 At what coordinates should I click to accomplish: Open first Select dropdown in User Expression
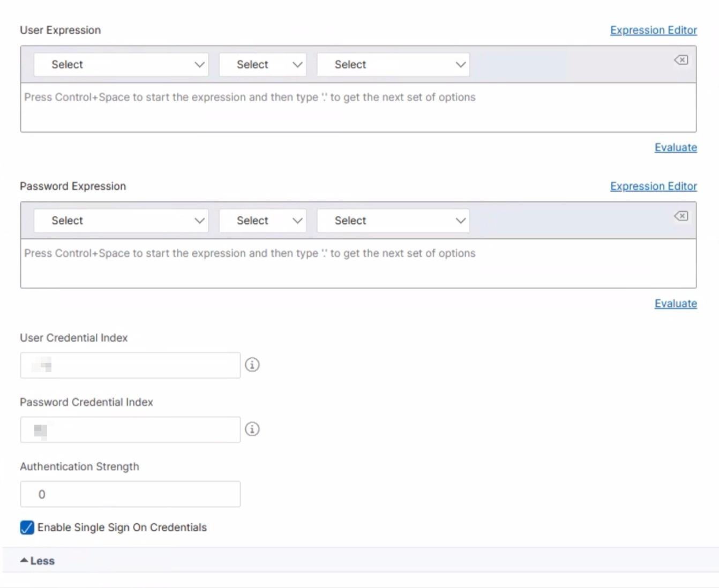(x=121, y=65)
